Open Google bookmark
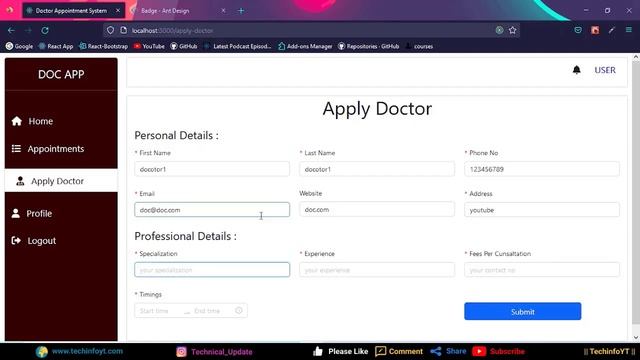Viewport: 640px width, 360px height. (19, 46)
